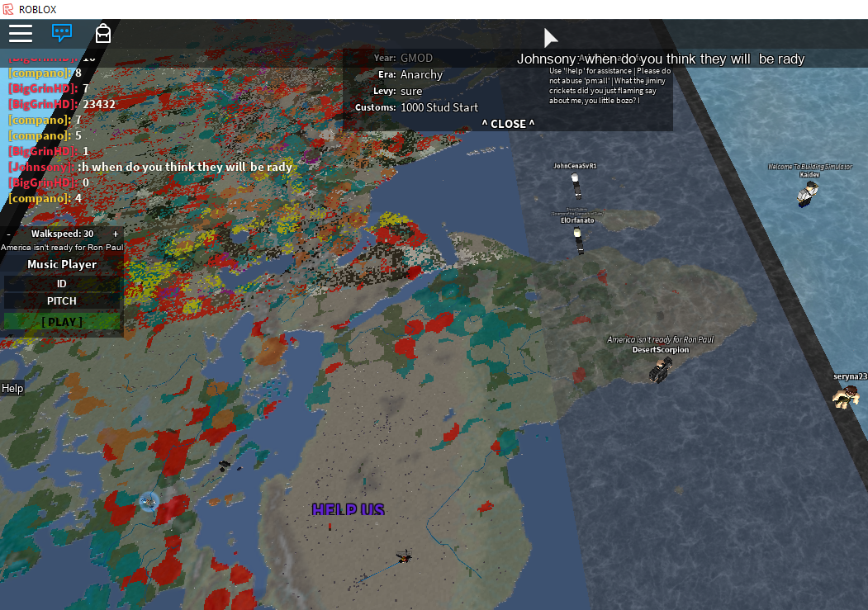Click compano's chat message 4
The width and height of the screenshot is (868, 610).
[45, 198]
